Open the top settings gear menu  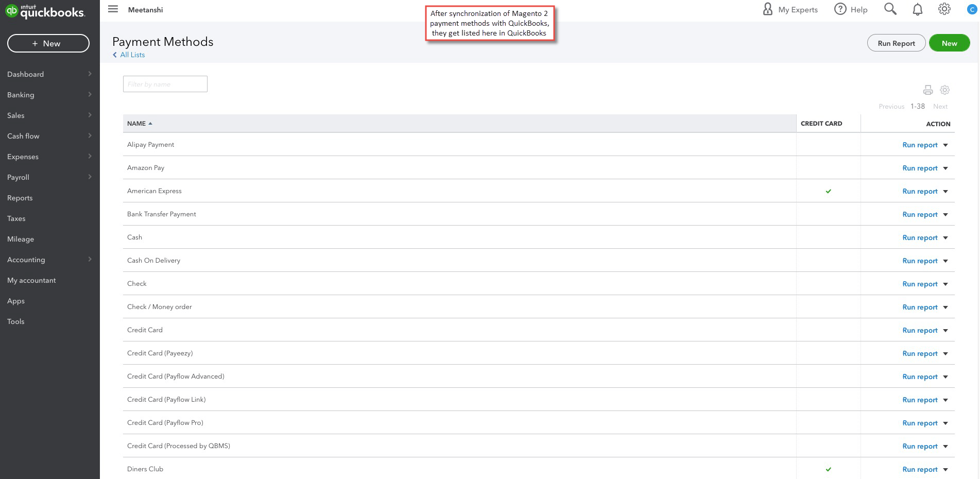(944, 9)
